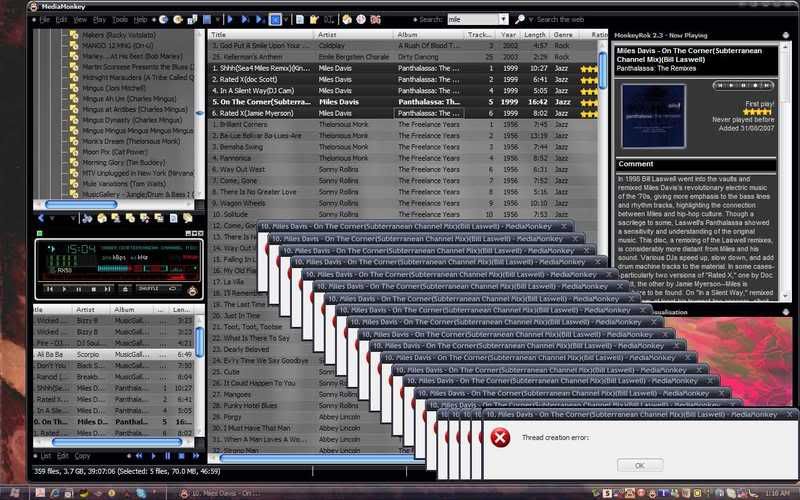Click the star rating of the Shhh(Sea4 Miles Remix) row
This screenshot has width=800, height=500.
click(x=589, y=69)
